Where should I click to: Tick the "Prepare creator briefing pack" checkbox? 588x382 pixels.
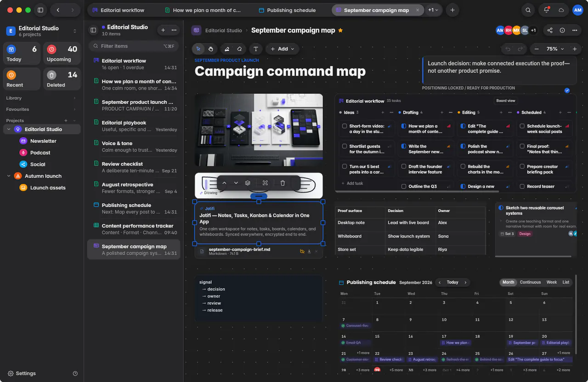(x=522, y=166)
